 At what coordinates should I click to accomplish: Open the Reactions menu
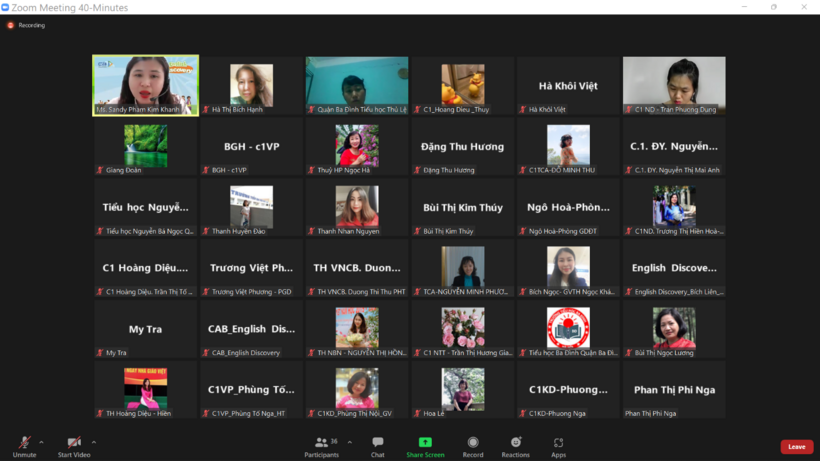[x=515, y=445]
